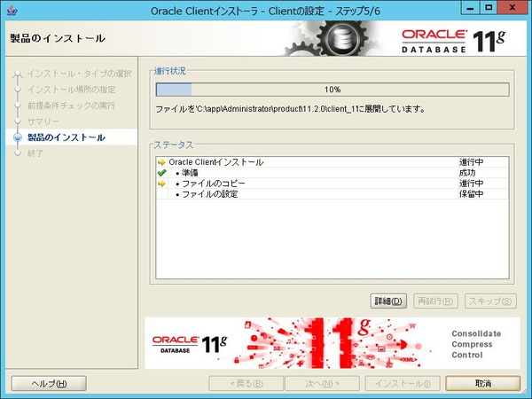The width and height of the screenshot is (532, 399).
Task: Click yellow arrow icon beside ファイルのコピー
Action: (x=161, y=184)
